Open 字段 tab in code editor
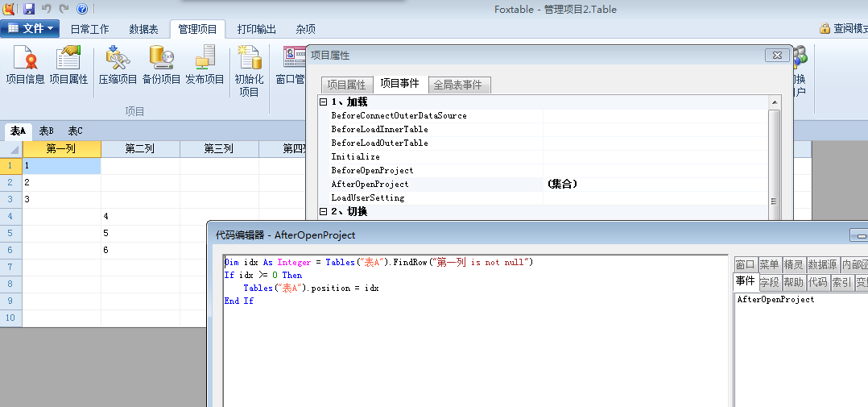This screenshot has height=407, width=868. pyautogui.click(x=770, y=282)
